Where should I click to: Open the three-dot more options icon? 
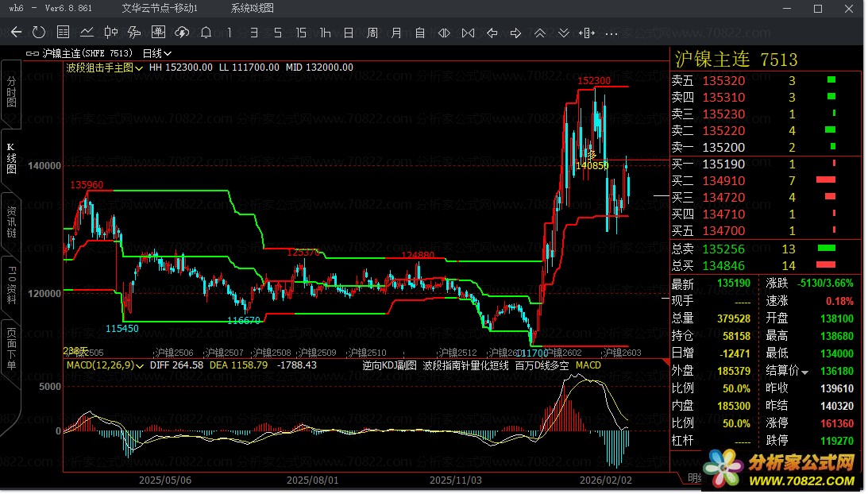pyautogui.click(x=611, y=33)
